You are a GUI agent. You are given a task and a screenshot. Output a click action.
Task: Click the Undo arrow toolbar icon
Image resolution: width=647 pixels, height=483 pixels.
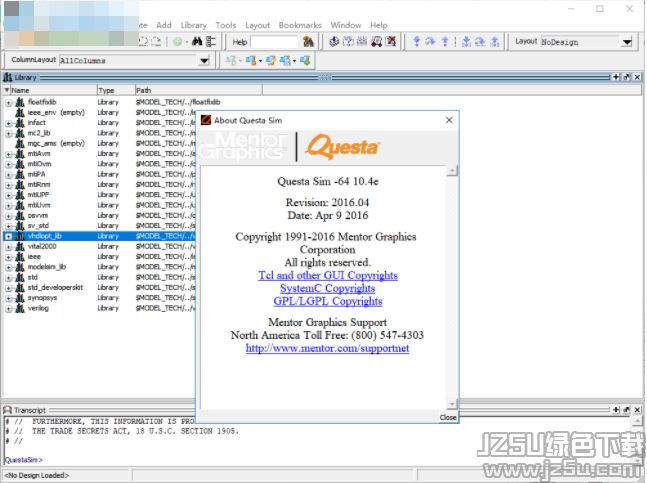coord(143,42)
